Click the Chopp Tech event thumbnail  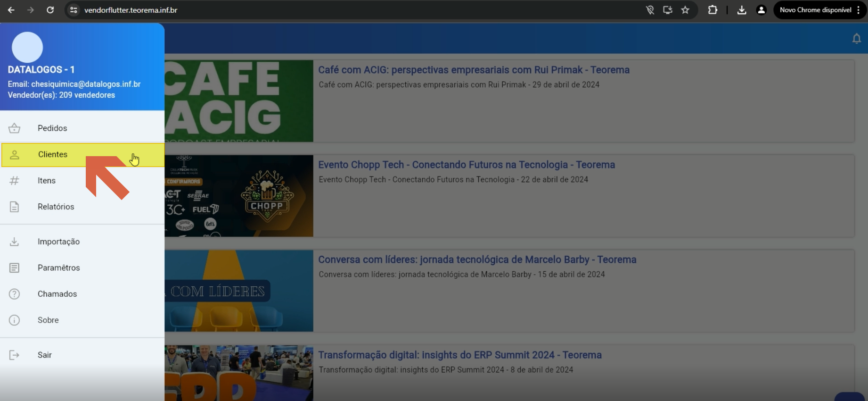pos(239,196)
